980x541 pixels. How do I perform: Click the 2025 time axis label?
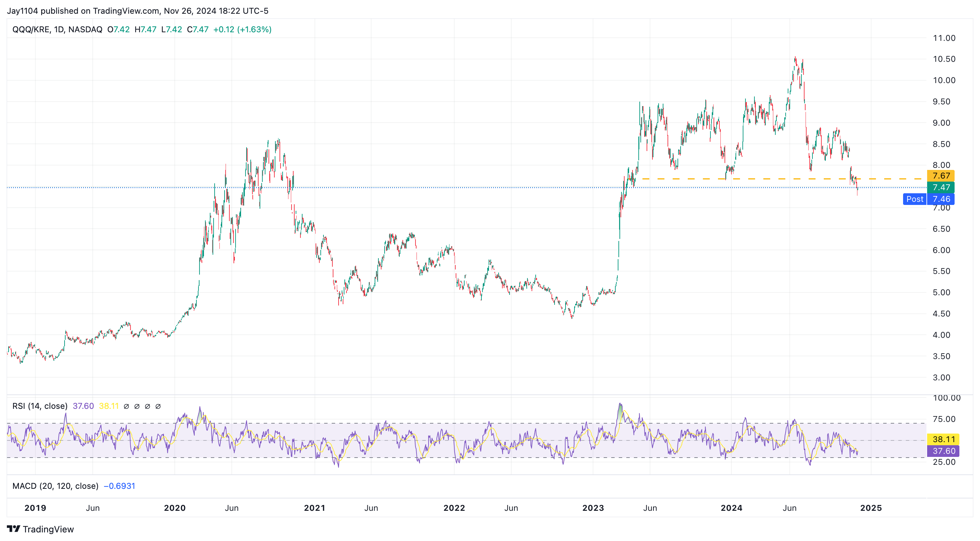click(871, 508)
